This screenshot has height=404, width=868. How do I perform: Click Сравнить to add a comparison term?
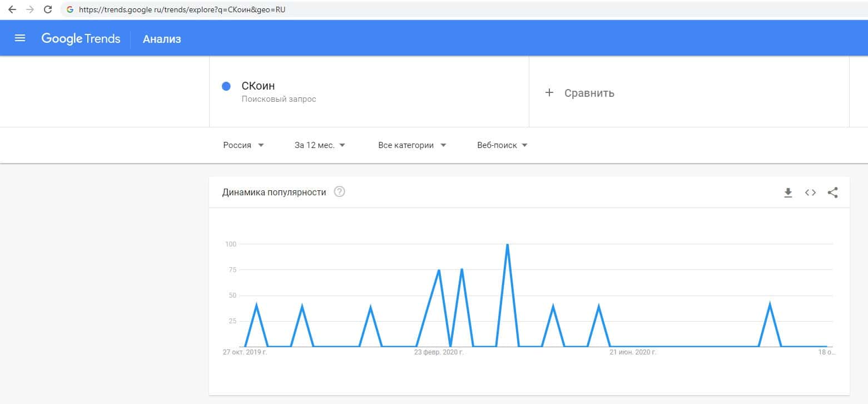[589, 93]
